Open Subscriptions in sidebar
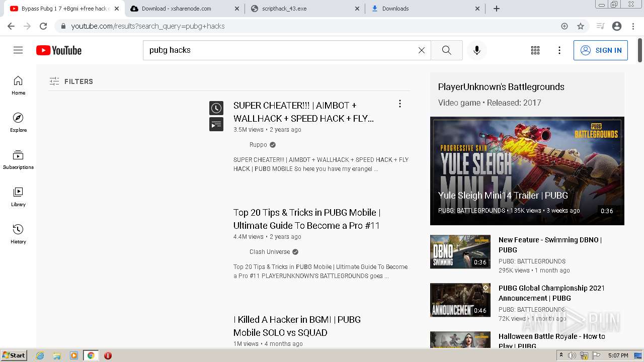The height and width of the screenshot is (362, 644). pos(18,160)
